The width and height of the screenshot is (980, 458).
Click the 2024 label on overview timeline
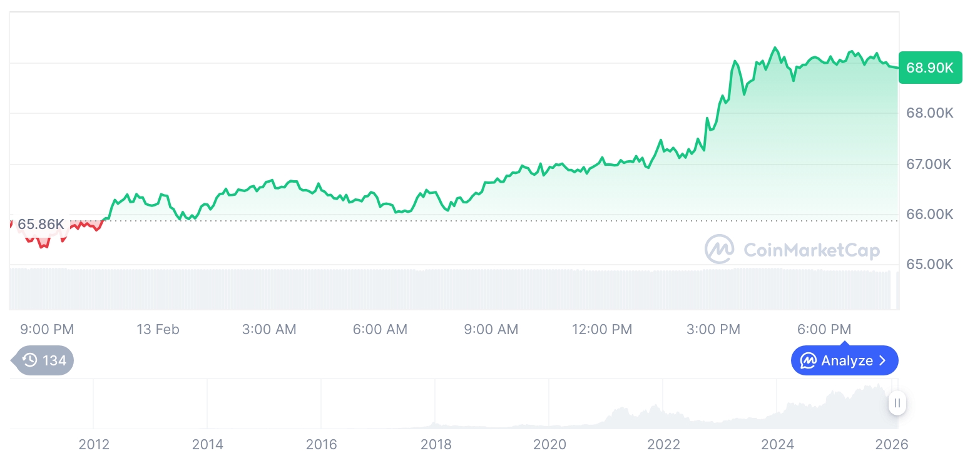pyautogui.click(x=777, y=445)
